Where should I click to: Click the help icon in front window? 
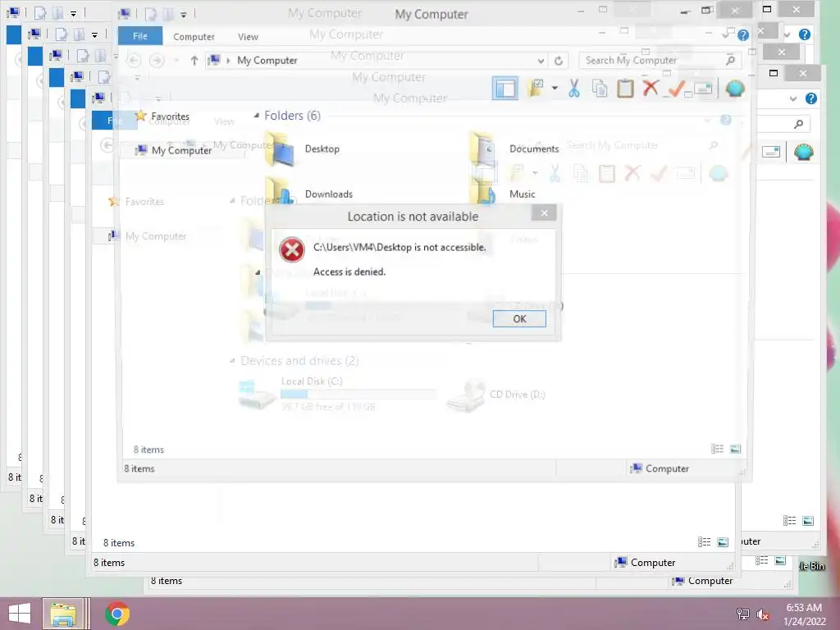pos(743,35)
